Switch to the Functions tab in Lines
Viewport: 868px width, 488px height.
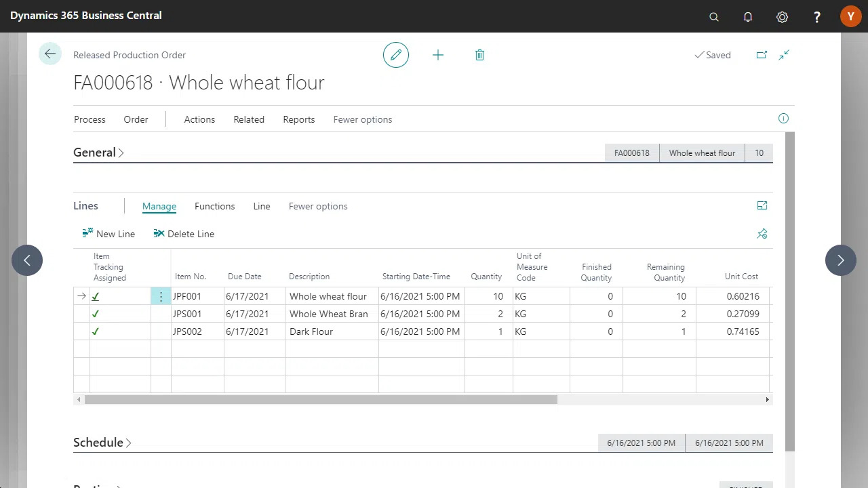[x=214, y=206]
